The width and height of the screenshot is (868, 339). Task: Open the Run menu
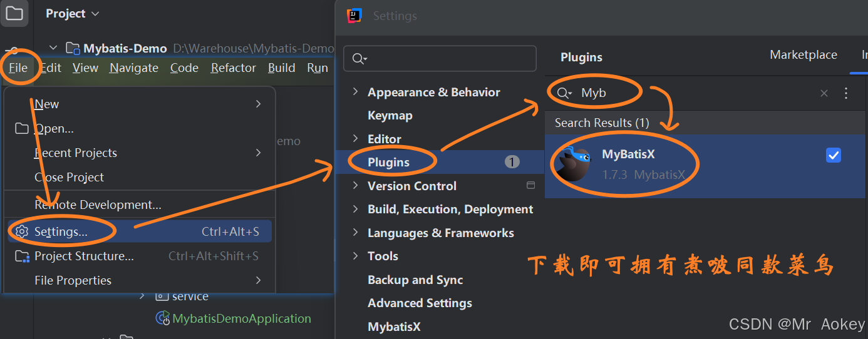coord(318,68)
